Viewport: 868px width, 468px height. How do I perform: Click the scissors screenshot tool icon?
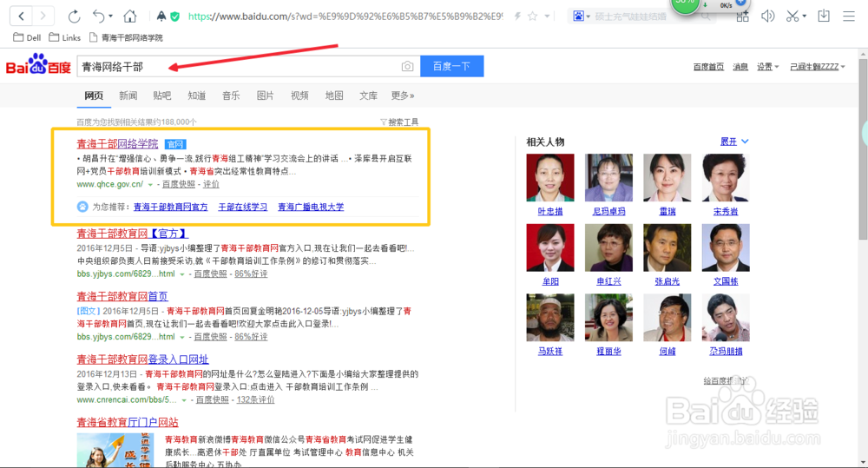click(792, 16)
